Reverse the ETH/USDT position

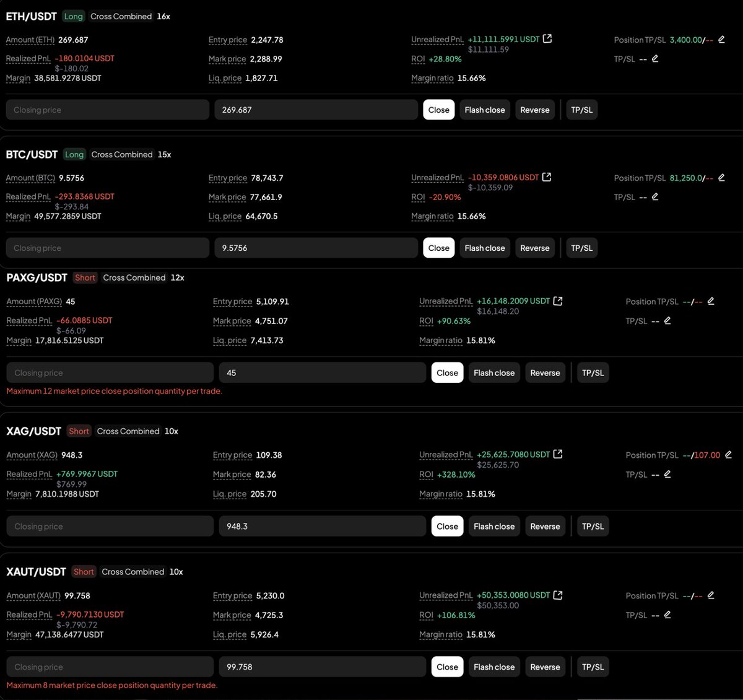point(535,110)
